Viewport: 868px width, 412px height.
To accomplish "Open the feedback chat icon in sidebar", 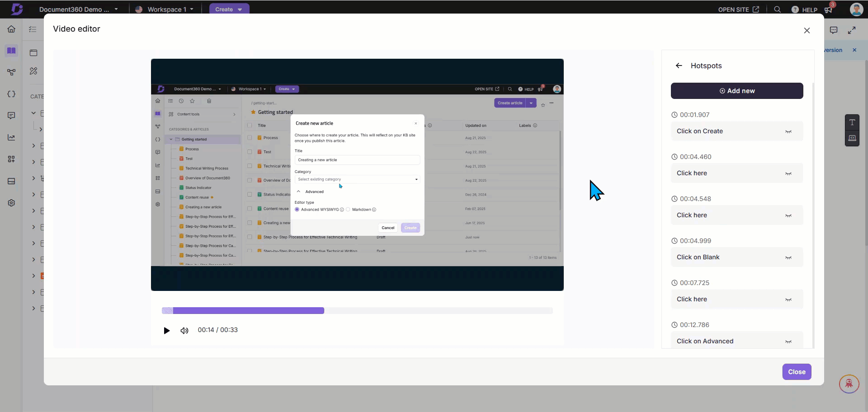I will (x=11, y=116).
